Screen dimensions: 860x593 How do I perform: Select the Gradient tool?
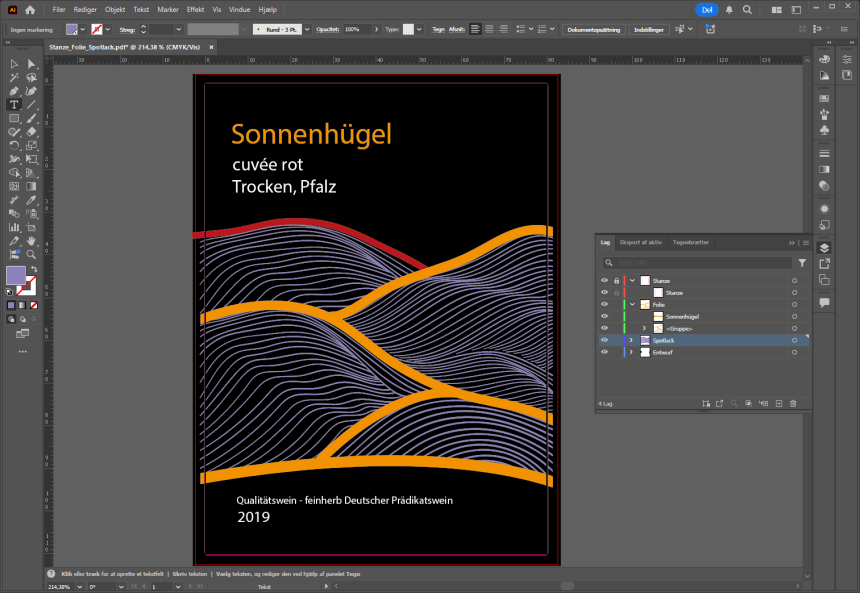click(x=32, y=187)
